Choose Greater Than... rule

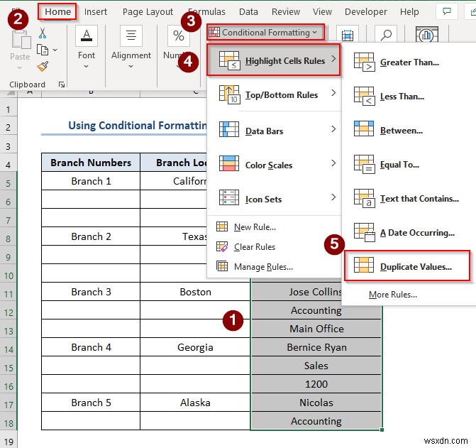pyautogui.click(x=409, y=62)
